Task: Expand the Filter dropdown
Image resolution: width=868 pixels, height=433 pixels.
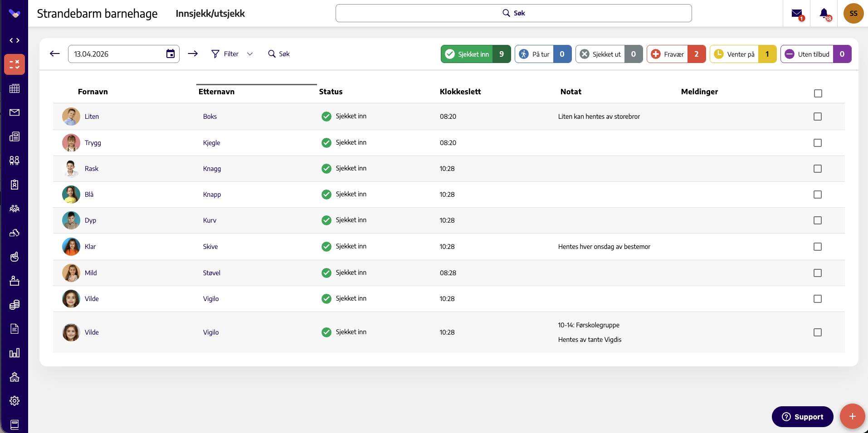Action: pyautogui.click(x=232, y=54)
